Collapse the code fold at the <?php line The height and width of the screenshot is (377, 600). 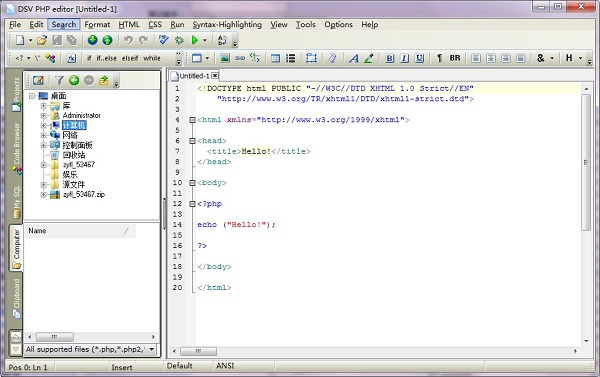192,204
